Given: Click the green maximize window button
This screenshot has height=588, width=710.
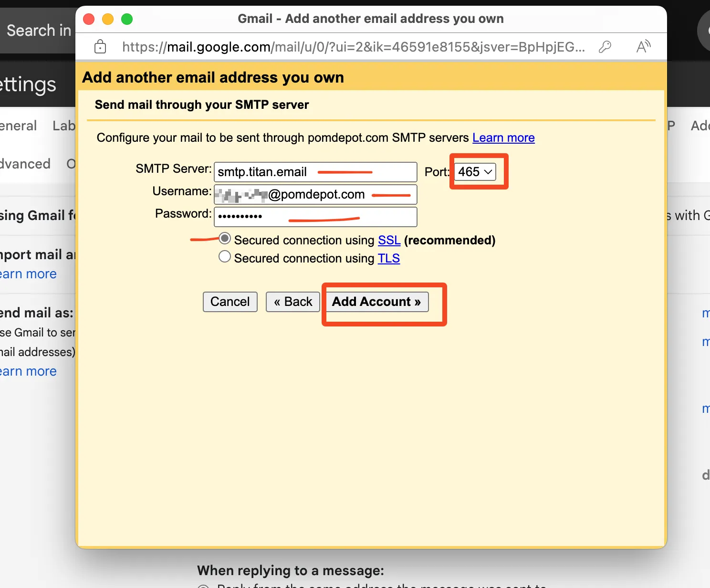Looking at the screenshot, I should click(x=127, y=19).
